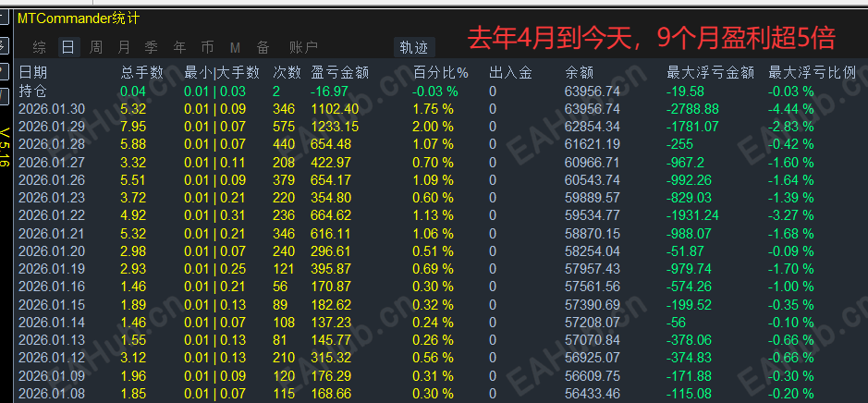Select the 2026.01.28 date row
The width and height of the screenshot is (868, 403).
click(x=52, y=144)
